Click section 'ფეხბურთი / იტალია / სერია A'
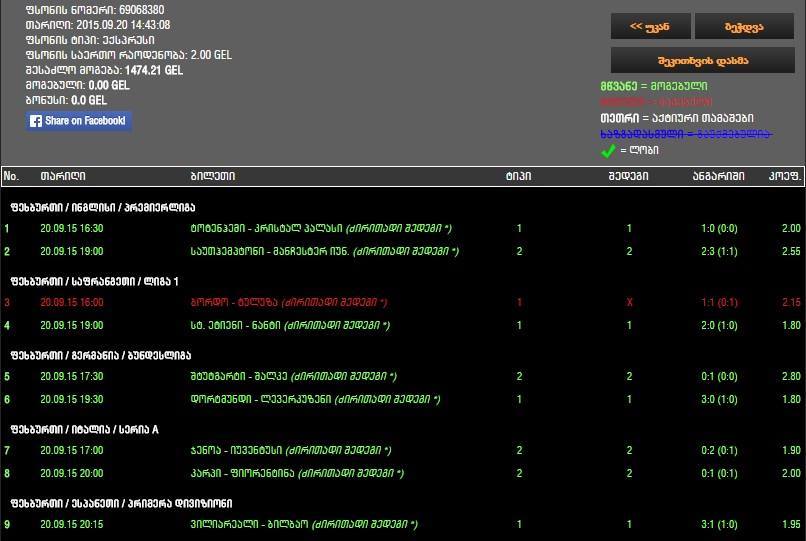This screenshot has height=541, width=806. point(84,429)
